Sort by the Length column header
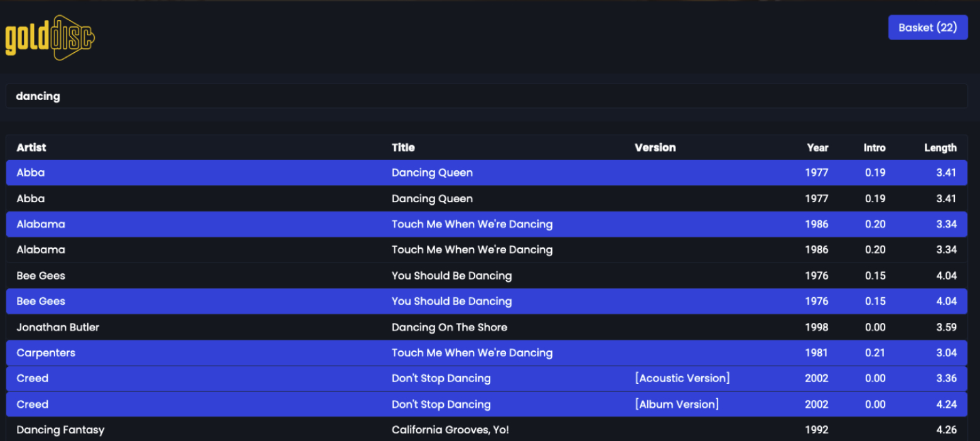Screen dimensions: 980x441 point(940,148)
